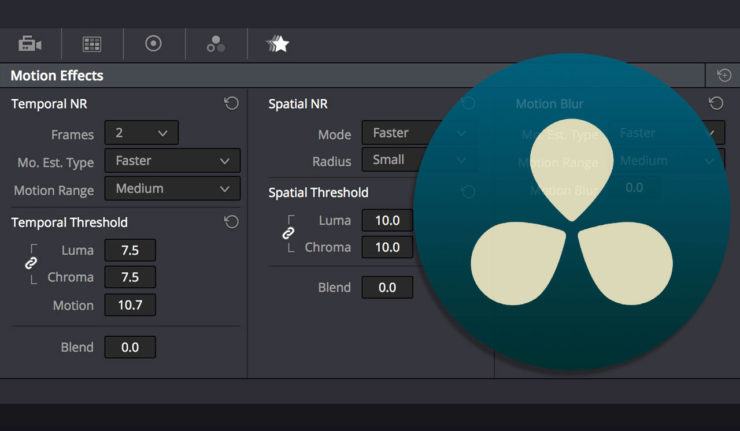Click the Temporal Threshold heading
740x431 pixels.
(69, 222)
